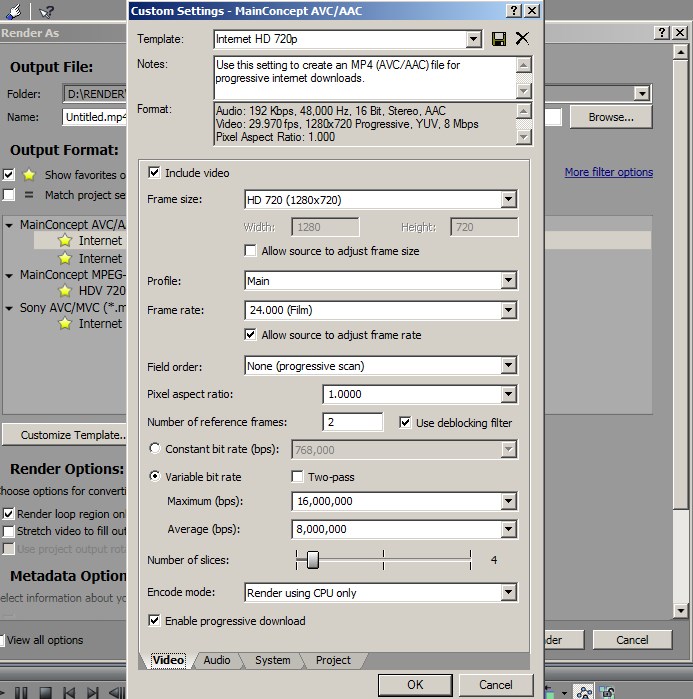Open the Pixel aspect ratio dropdown
This screenshot has height=699, width=693.
pyautogui.click(x=508, y=394)
